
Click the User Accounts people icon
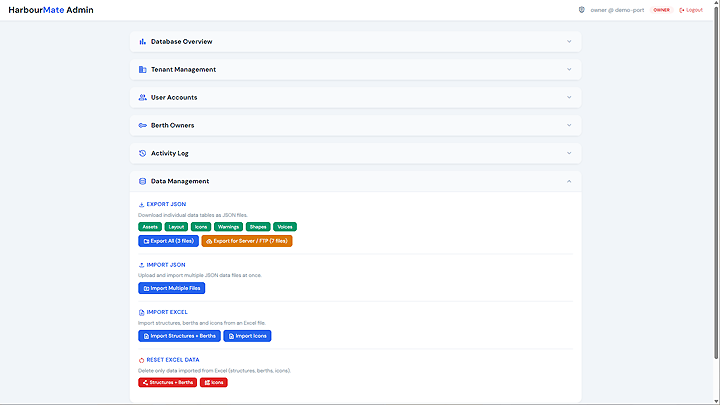point(143,98)
